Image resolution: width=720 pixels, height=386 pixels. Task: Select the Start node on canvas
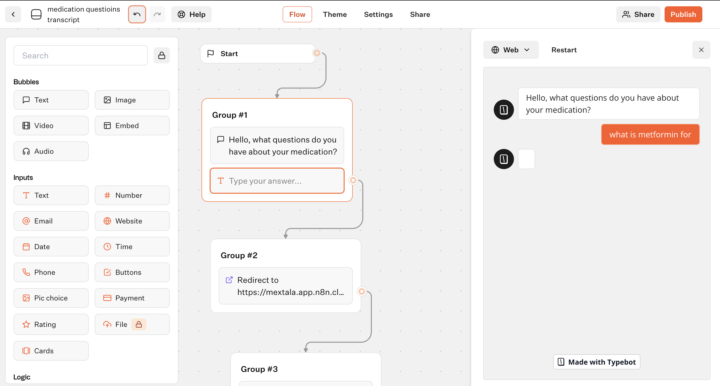tap(258, 54)
